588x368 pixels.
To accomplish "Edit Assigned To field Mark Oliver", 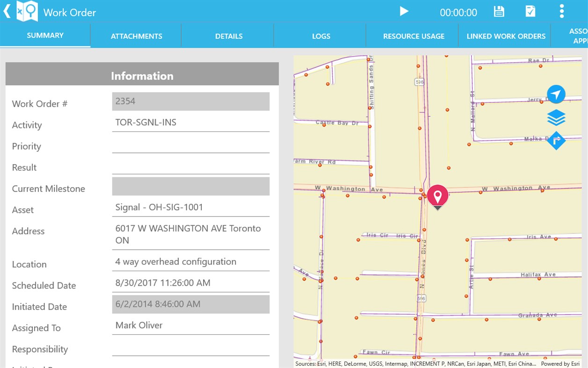I will [191, 325].
